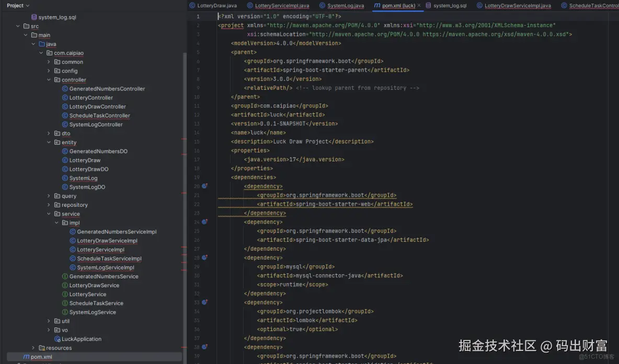
Task: Click gutter dependency icon on line 28
Action: pos(204,257)
